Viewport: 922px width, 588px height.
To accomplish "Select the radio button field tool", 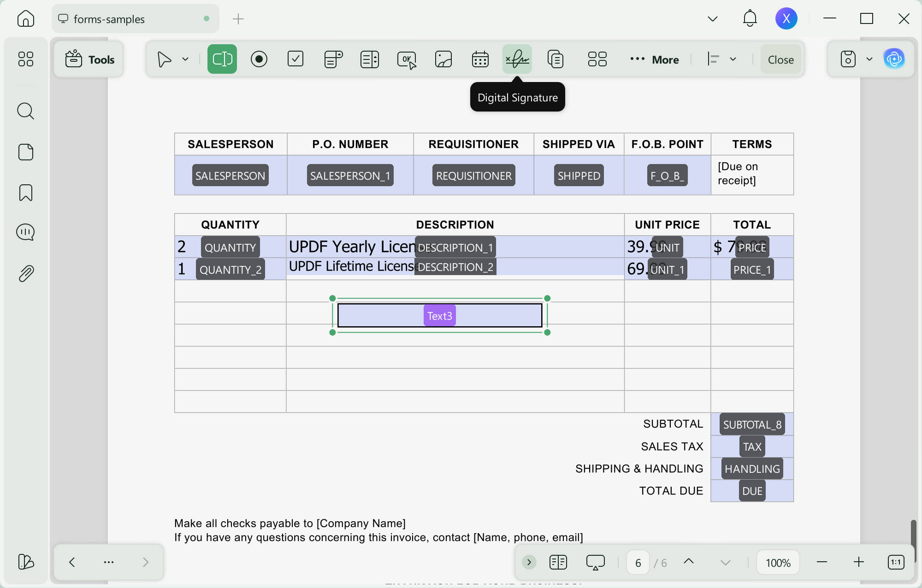I will coord(259,59).
